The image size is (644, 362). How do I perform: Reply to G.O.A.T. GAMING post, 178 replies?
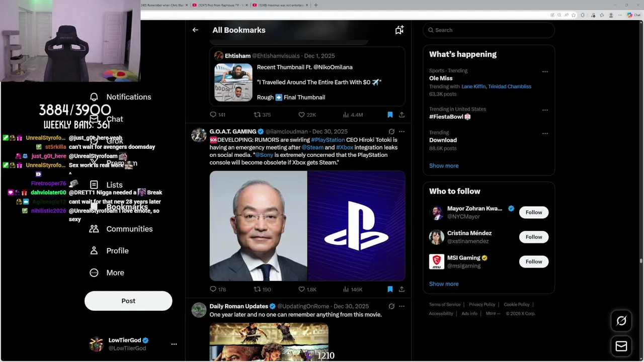217,289
